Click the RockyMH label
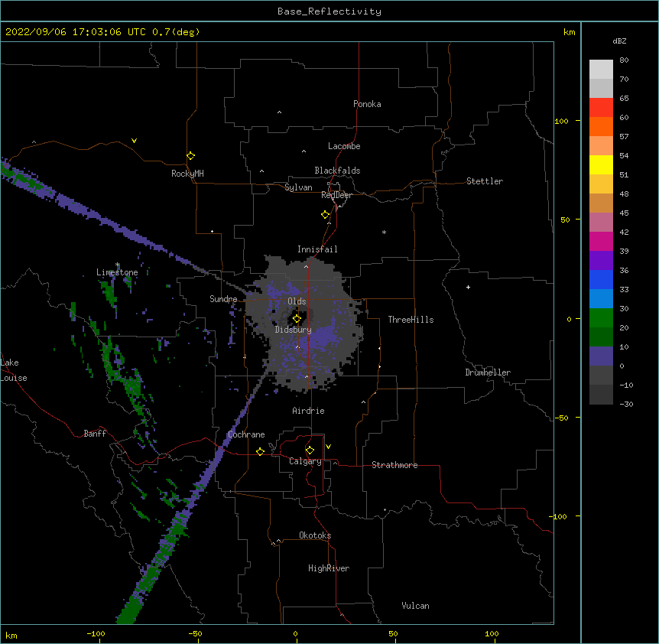 pos(187,174)
